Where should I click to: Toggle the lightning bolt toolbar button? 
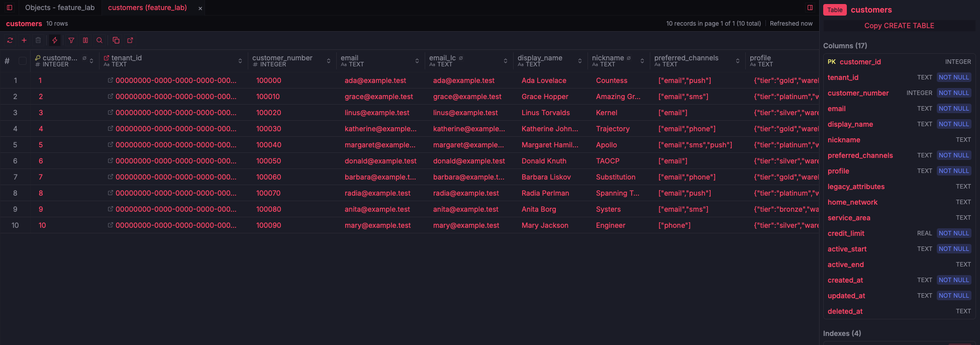click(x=55, y=40)
